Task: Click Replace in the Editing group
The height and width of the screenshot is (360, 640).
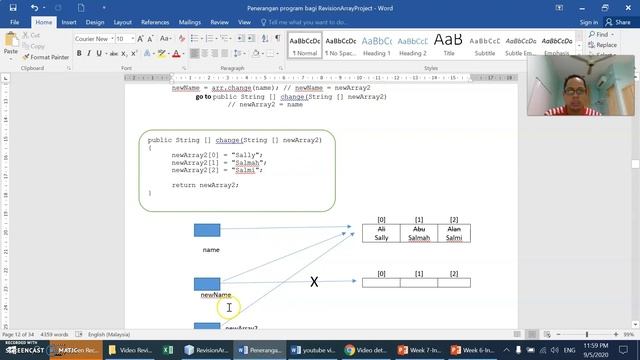Action: (x=603, y=45)
